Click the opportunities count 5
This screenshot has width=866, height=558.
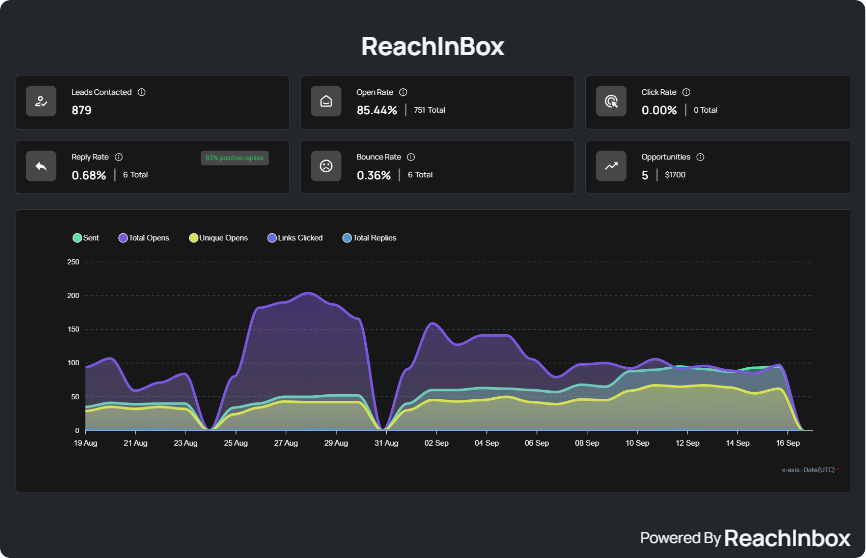[x=645, y=175]
